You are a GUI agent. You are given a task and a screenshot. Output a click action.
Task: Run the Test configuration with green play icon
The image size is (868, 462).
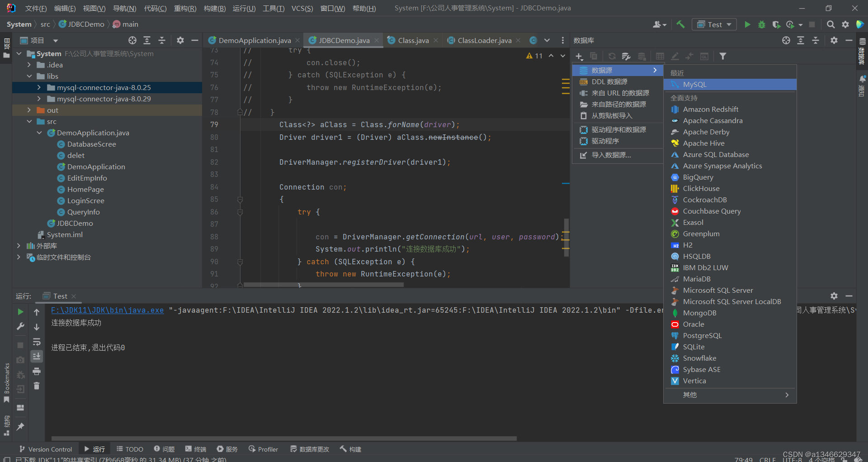pyautogui.click(x=747, y=24)
